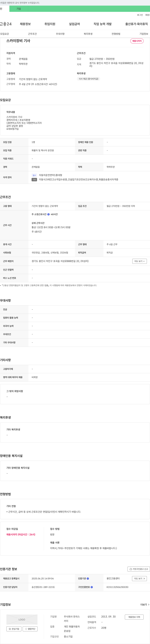Click the 채용시까지 status badge
Viewport: 150px width, 644px height.
(137, 41)
